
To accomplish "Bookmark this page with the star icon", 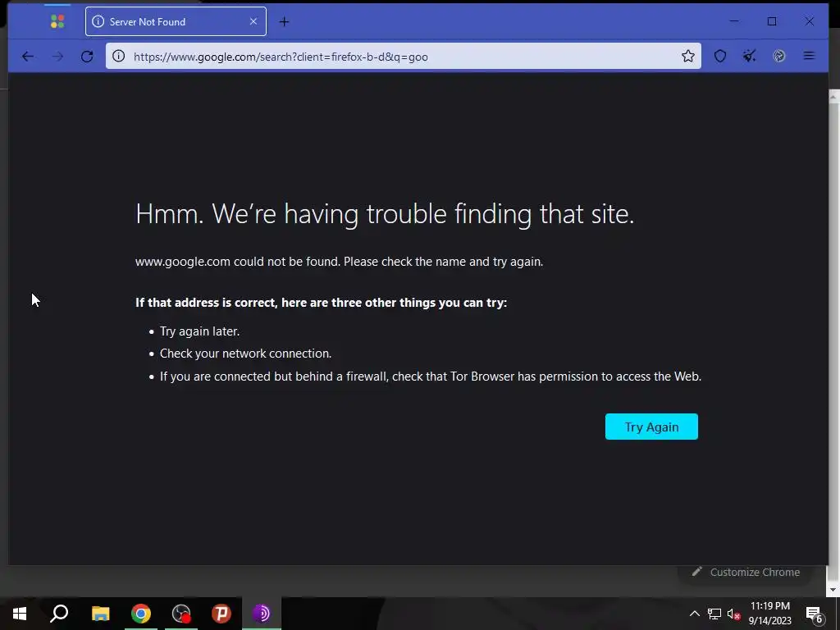I will pos(688,57).
